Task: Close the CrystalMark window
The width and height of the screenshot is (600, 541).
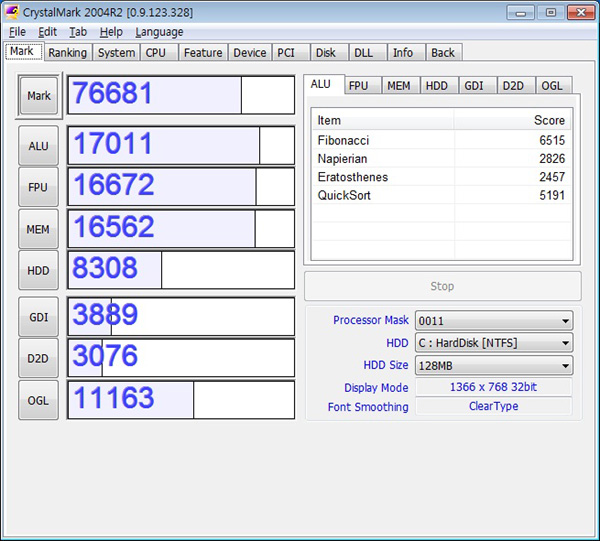Action: [x=581, y=13]
